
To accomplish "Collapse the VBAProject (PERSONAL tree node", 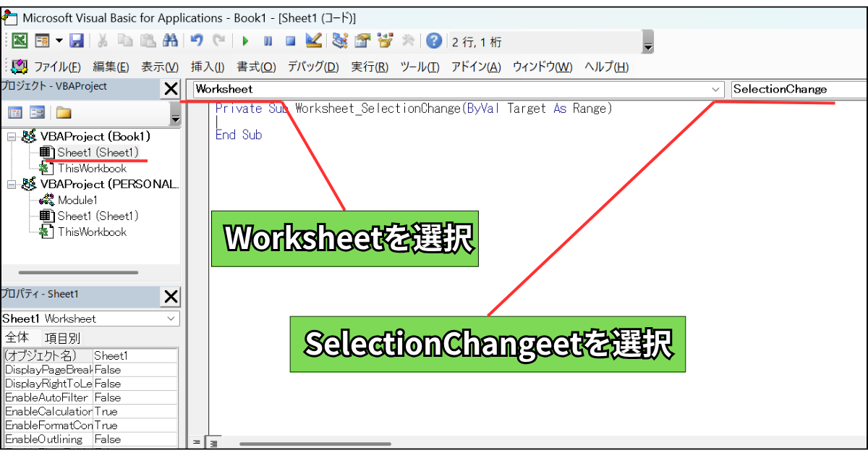I will click(11, 184).
